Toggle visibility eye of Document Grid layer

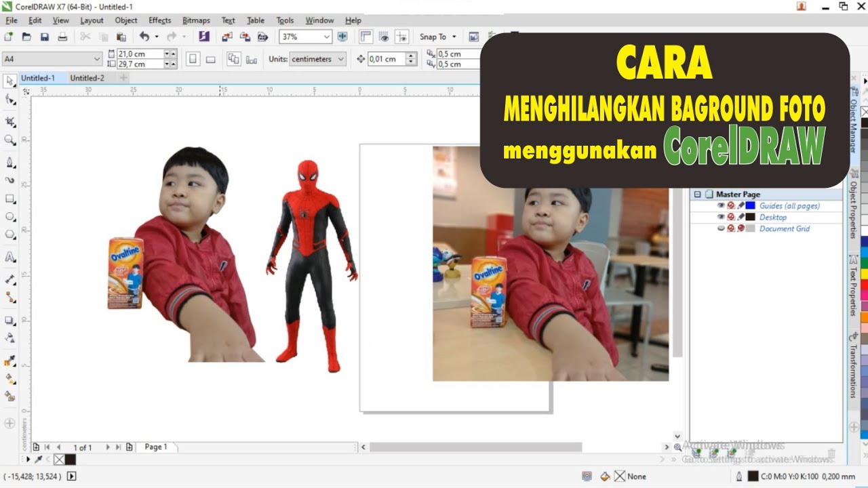[x=721, y=228]
